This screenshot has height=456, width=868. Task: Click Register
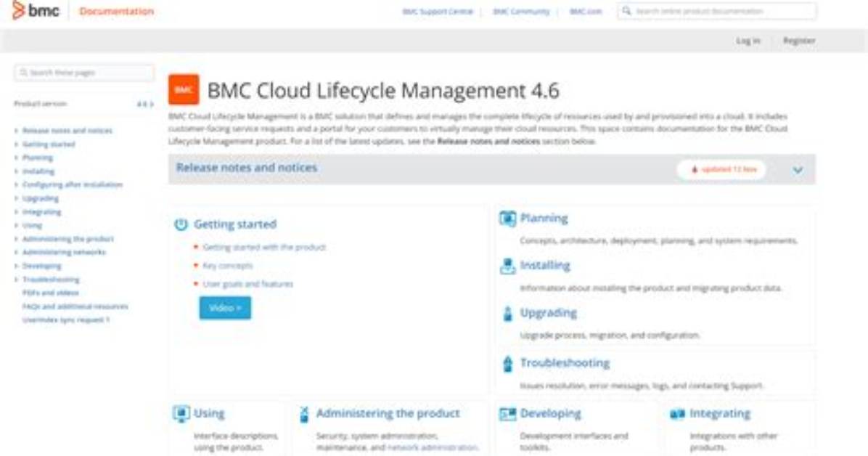tap(799, 41)
